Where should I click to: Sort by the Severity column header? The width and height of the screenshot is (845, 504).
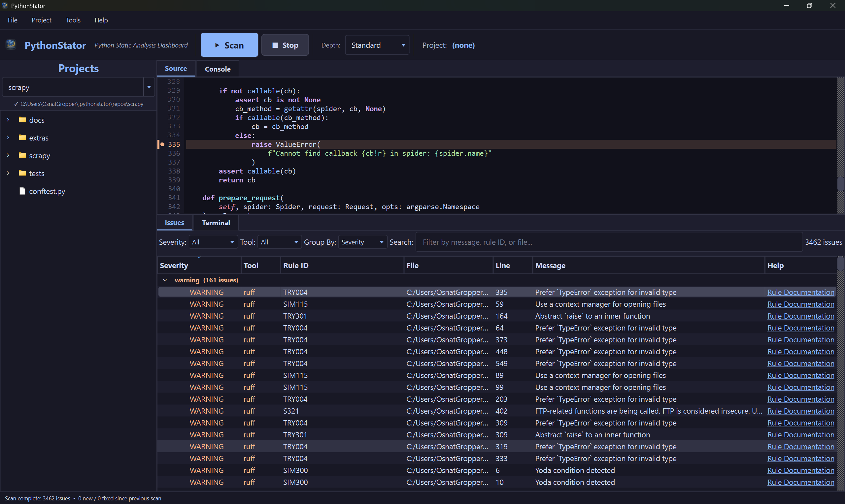(x=199, y=266)
